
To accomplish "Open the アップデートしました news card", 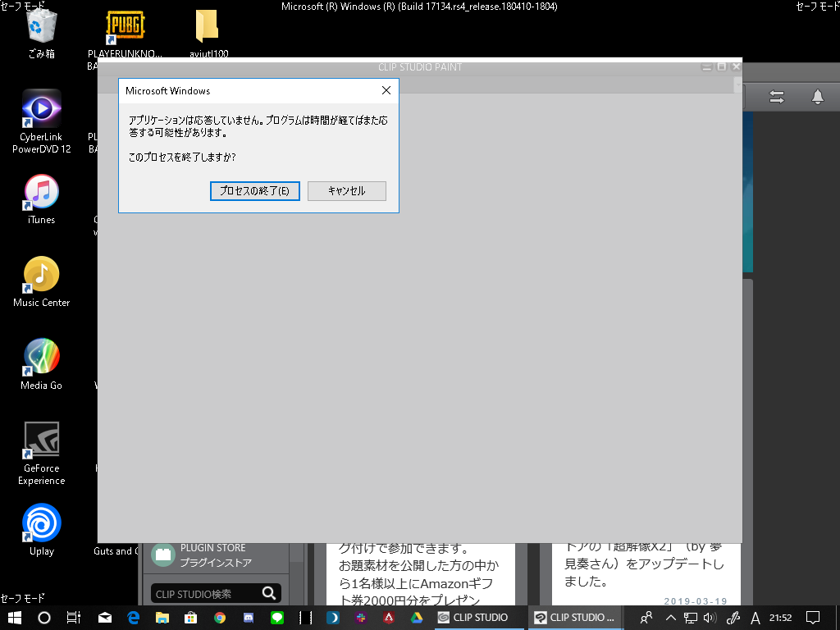I will tap(646, 574).
